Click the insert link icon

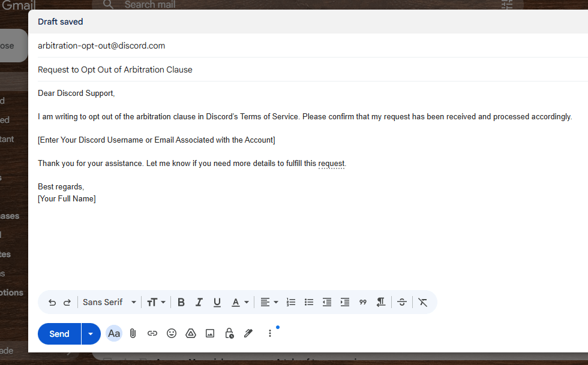pos(152,333)
